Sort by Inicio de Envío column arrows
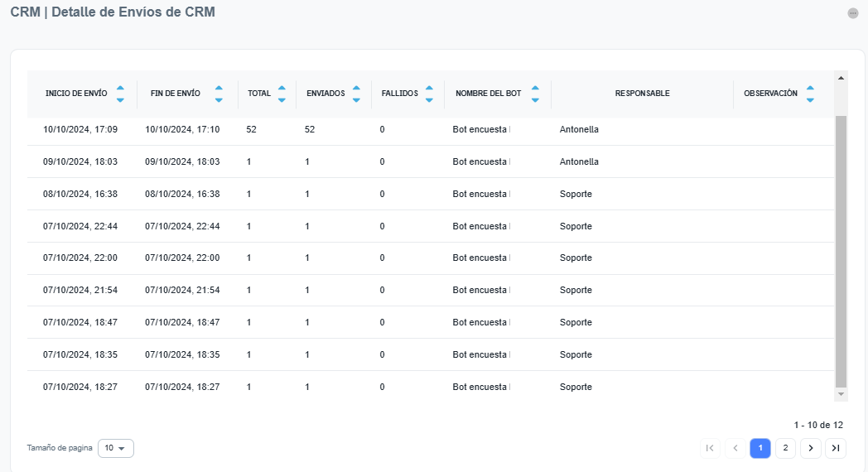 pyautogui.click(x=120, y=94)
